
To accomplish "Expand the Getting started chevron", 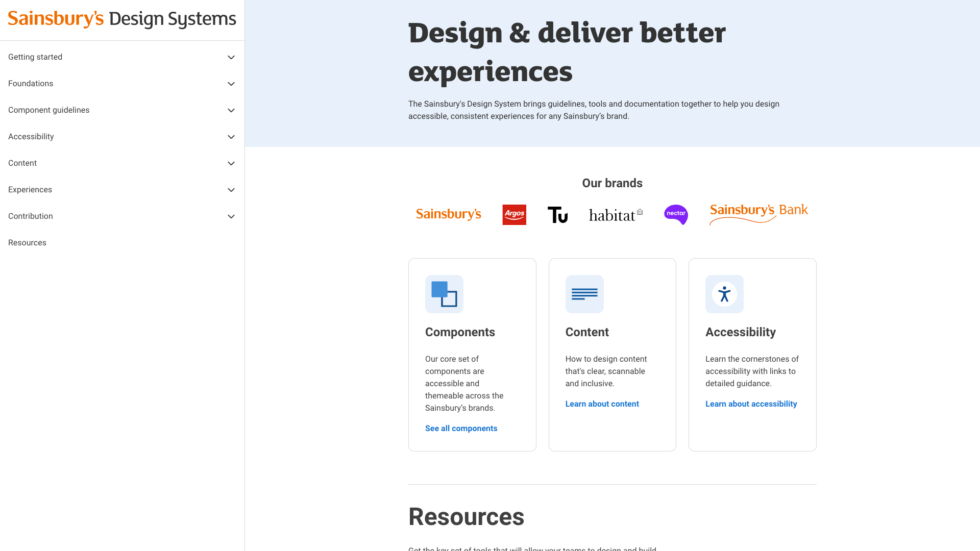I will coord(231,57).
